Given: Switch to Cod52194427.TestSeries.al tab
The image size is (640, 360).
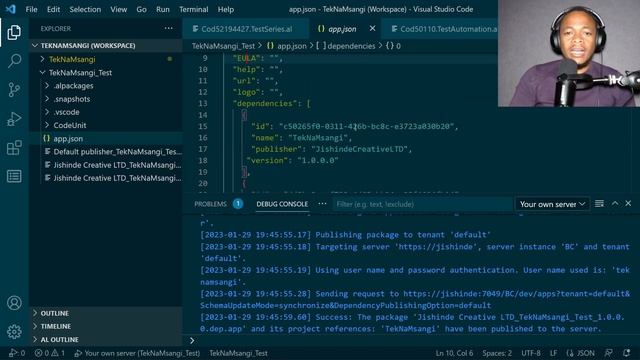Looking at the screenshot, I should tap(246, 29).
